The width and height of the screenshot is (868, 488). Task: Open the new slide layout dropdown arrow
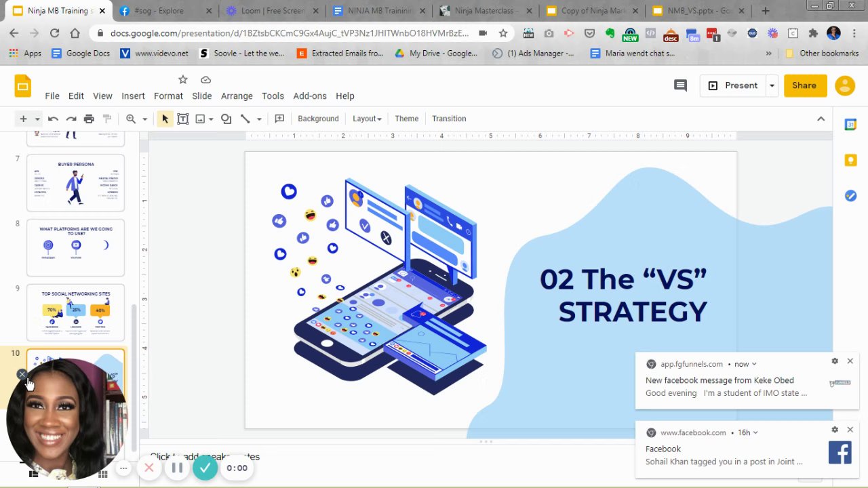[37, 119]
